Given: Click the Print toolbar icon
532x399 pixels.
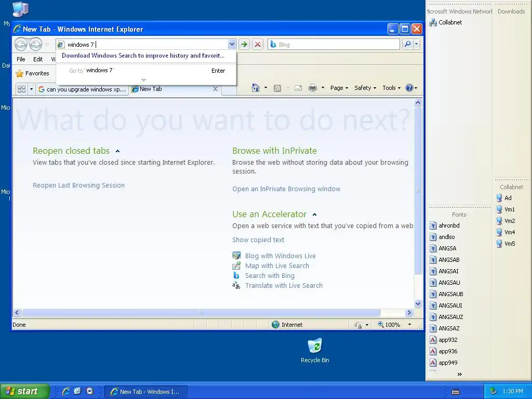Looking at the screenshot, I should [312, 88].
